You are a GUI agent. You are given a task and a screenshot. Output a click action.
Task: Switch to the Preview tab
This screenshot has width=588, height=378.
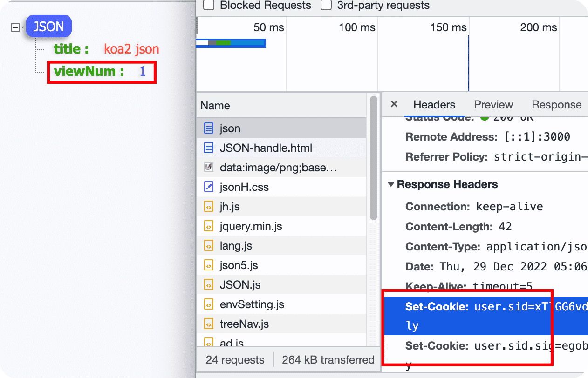493,105
